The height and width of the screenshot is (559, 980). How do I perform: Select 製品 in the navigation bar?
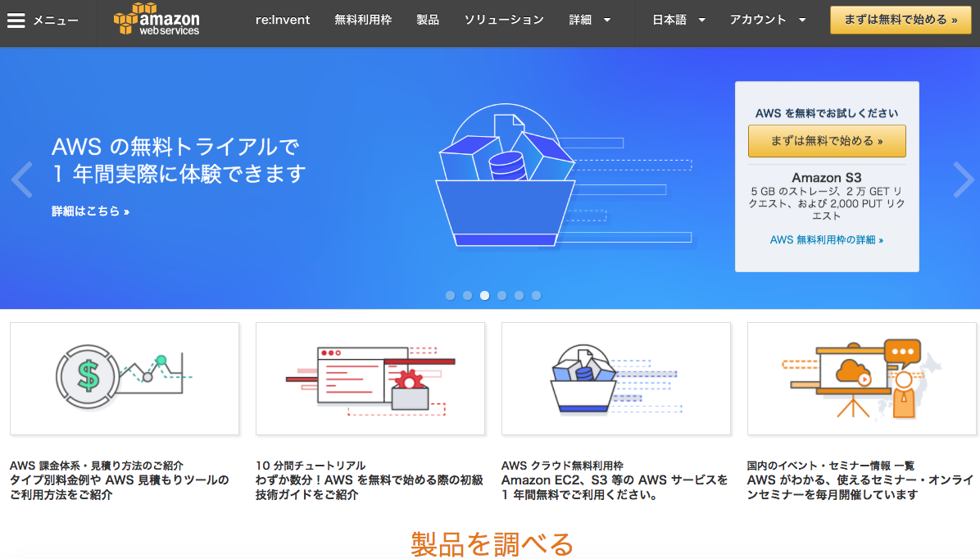pyautogui.click(x=428, y=20)
